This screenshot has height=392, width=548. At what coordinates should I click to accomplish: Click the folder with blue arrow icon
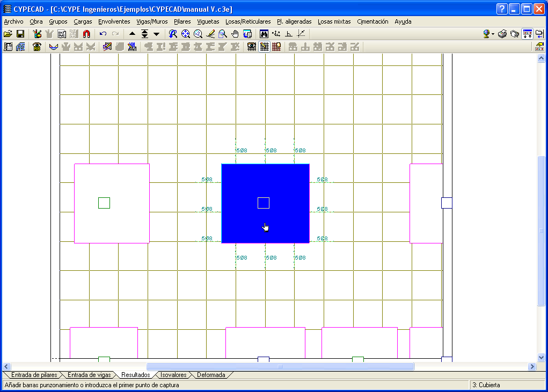click(x=539, y=34)
